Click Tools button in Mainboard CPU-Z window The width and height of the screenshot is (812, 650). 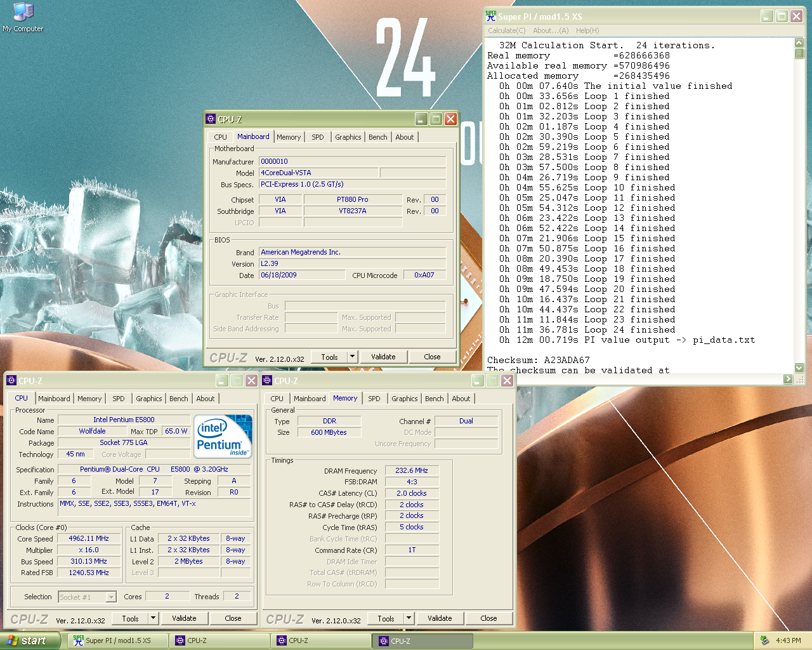point(330,357)
